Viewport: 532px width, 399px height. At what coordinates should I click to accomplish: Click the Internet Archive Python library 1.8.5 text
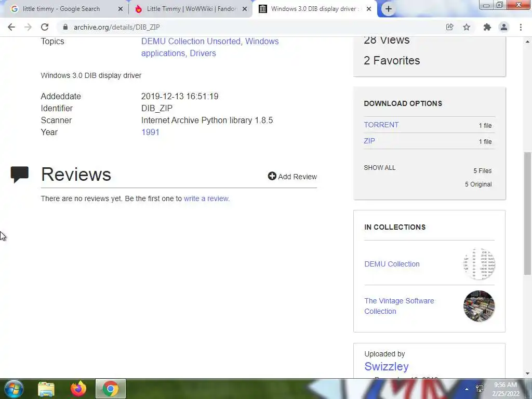pos(207,121)
